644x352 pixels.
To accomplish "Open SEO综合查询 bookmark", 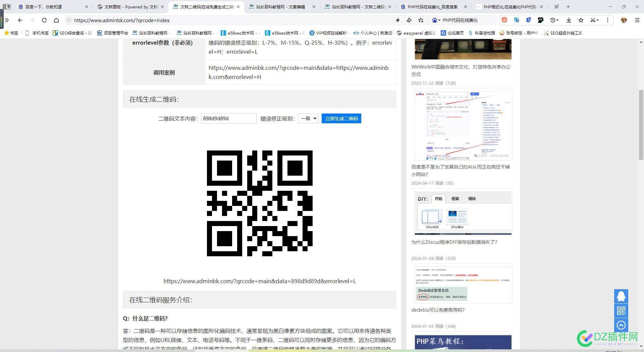I will (x=72, y=33).
